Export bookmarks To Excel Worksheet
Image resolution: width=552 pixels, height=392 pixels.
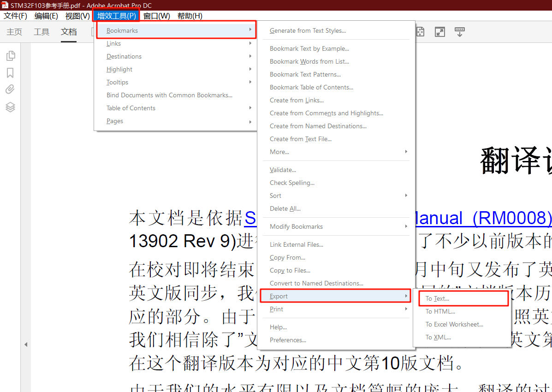(x=462, y=324)
